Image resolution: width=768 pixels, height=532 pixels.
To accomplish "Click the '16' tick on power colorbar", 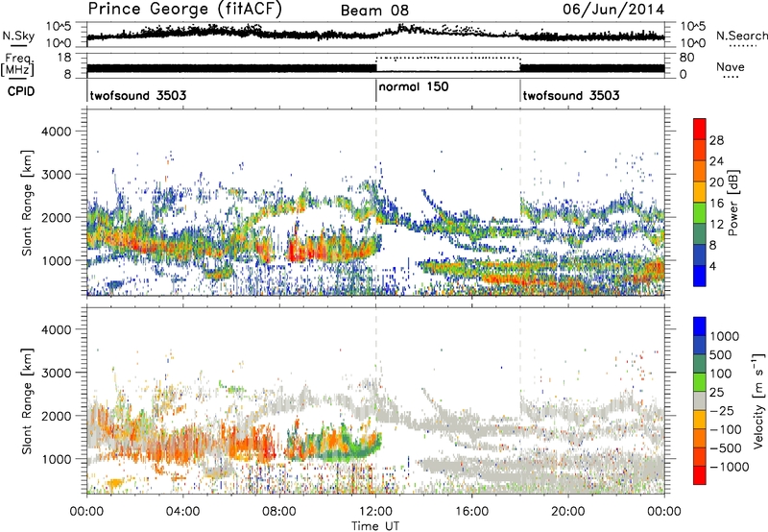I will pos(716,204).
